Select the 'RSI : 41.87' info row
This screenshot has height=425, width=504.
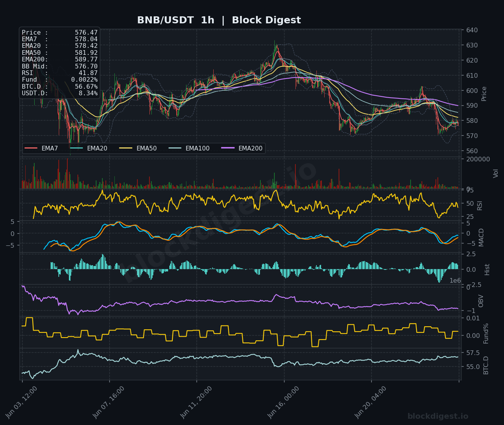(x=60, y=73)
